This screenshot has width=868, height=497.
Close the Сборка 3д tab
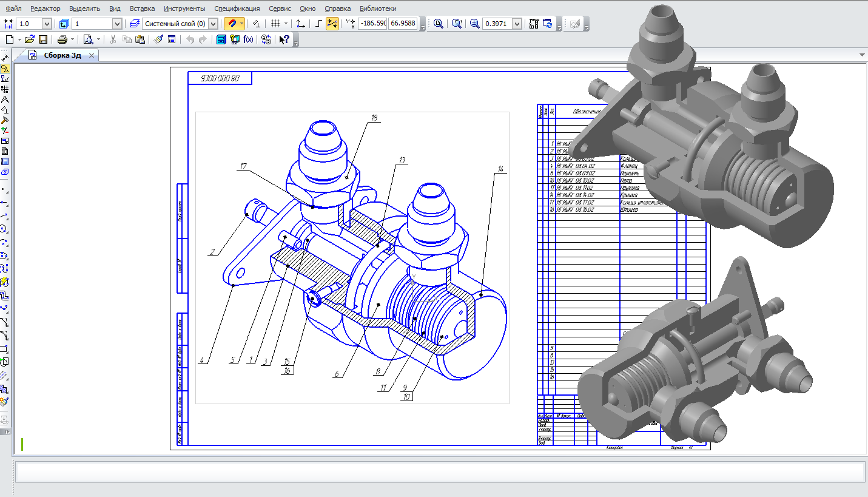pos(92,55)
